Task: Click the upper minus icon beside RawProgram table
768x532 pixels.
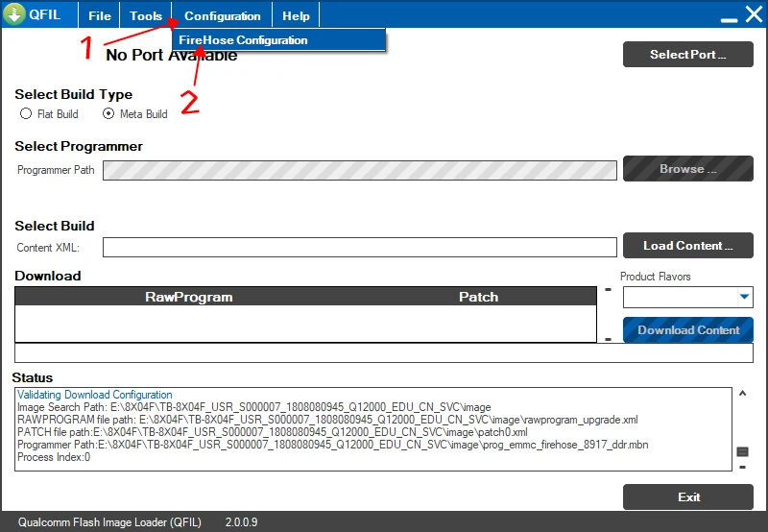Action: pos(608,289)
